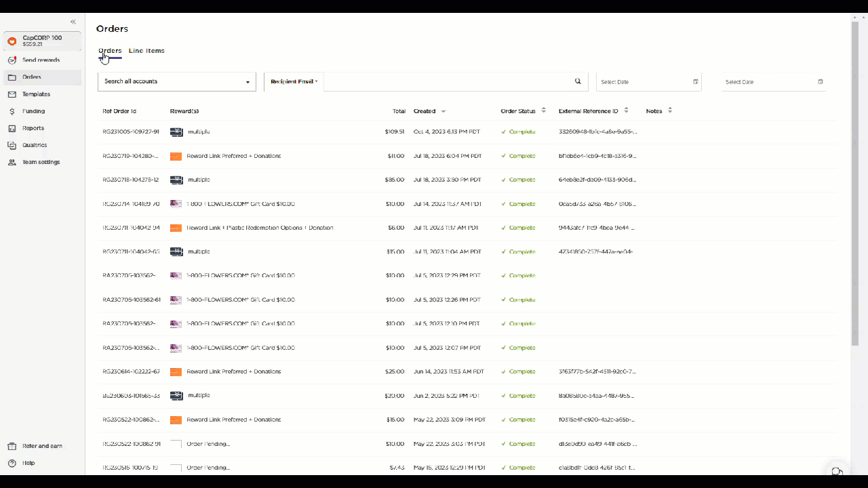Click the search magnifier icon
868x488 pixels.
coord(578,81)
